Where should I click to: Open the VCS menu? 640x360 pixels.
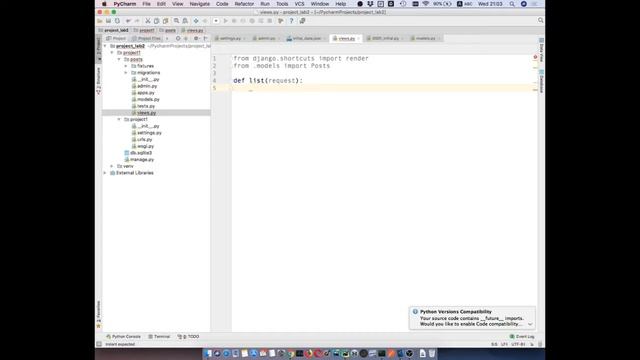(x=299, y=4)
